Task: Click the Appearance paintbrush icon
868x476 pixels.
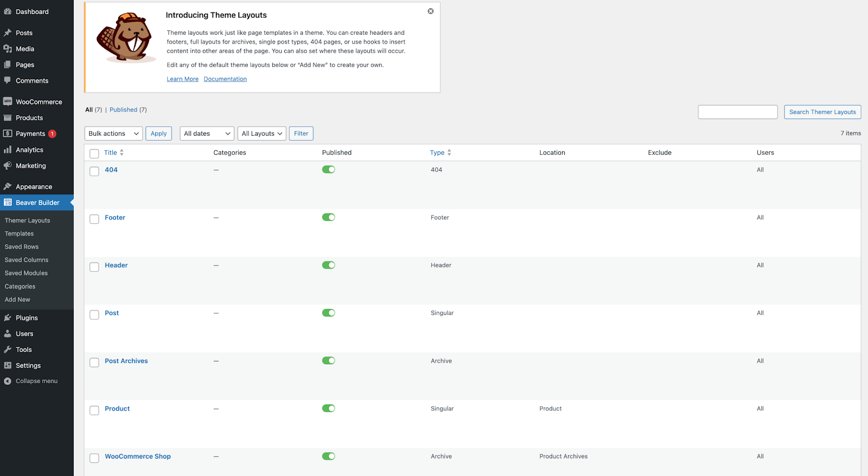Action: [8, 187]
